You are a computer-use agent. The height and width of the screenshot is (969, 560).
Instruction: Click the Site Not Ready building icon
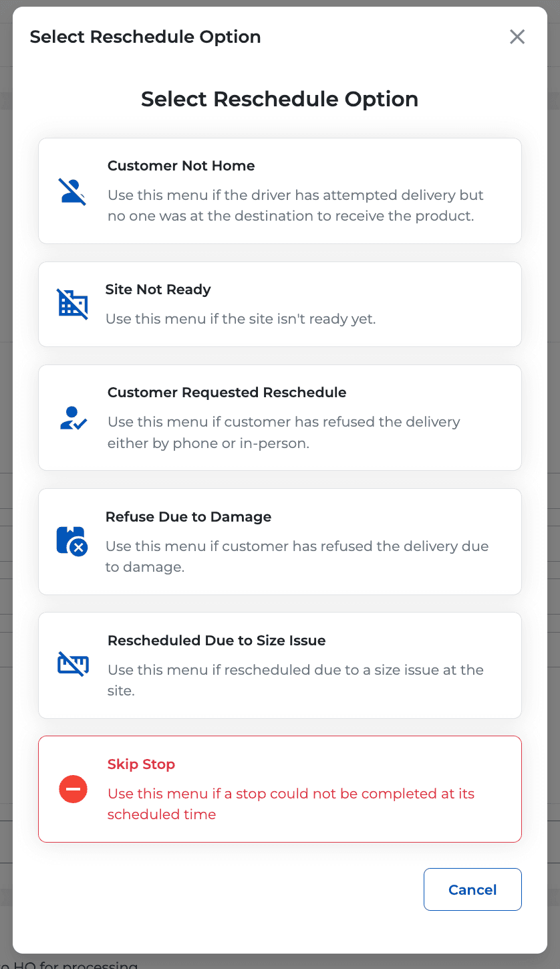(x=73, y=304)
